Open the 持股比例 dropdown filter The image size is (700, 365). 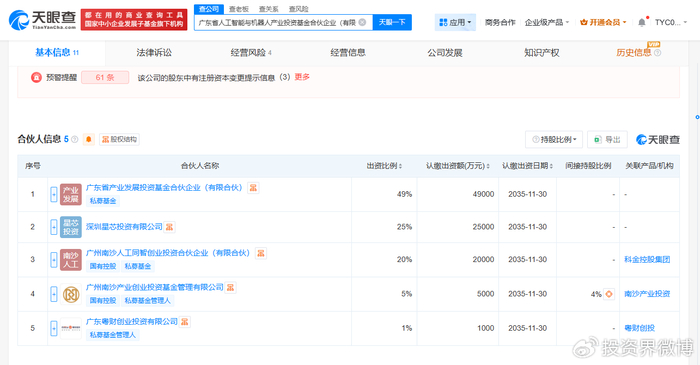(554, 140)
